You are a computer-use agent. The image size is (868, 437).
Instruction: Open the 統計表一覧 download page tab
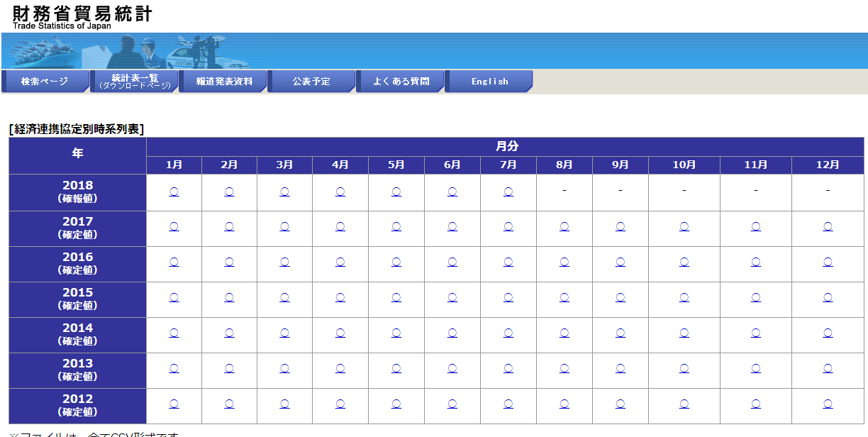(x=134, y=82)
